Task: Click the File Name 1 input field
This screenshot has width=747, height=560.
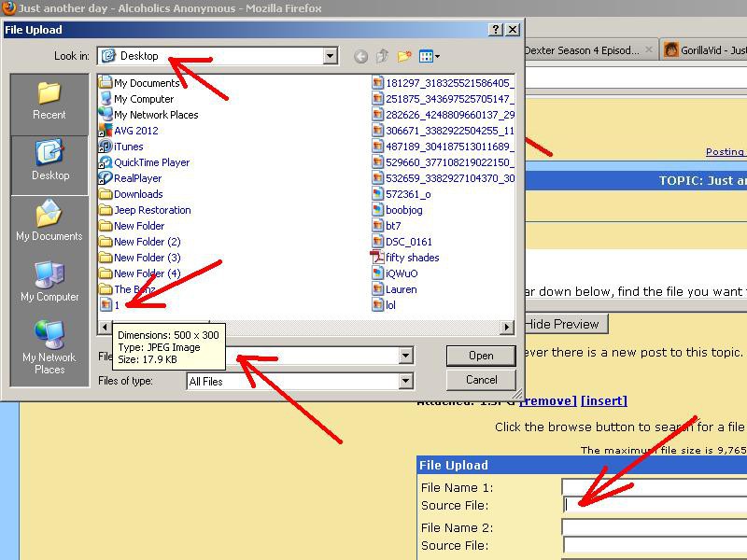Action: [x=654, y=487]
